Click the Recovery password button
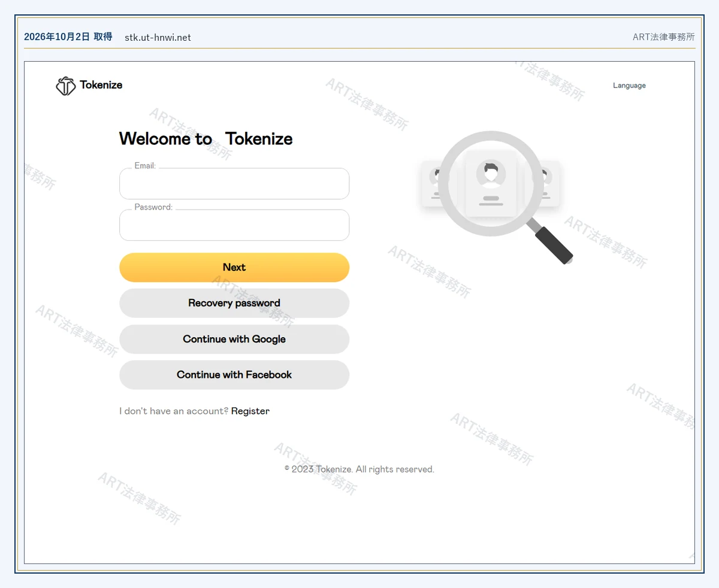719x588 pixels. [x=234, y=303]
